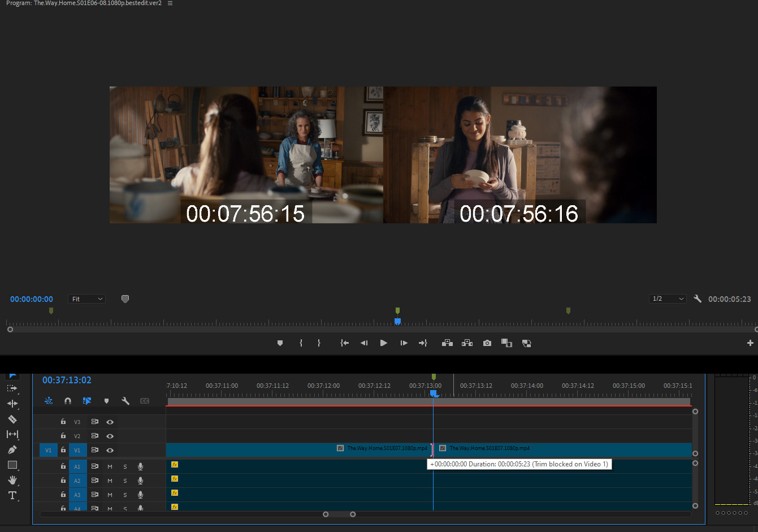Viewport: 758px width, 532px height.
Task: Toggle Linked Selection in timeline
Action: click(x=87, y=401)
